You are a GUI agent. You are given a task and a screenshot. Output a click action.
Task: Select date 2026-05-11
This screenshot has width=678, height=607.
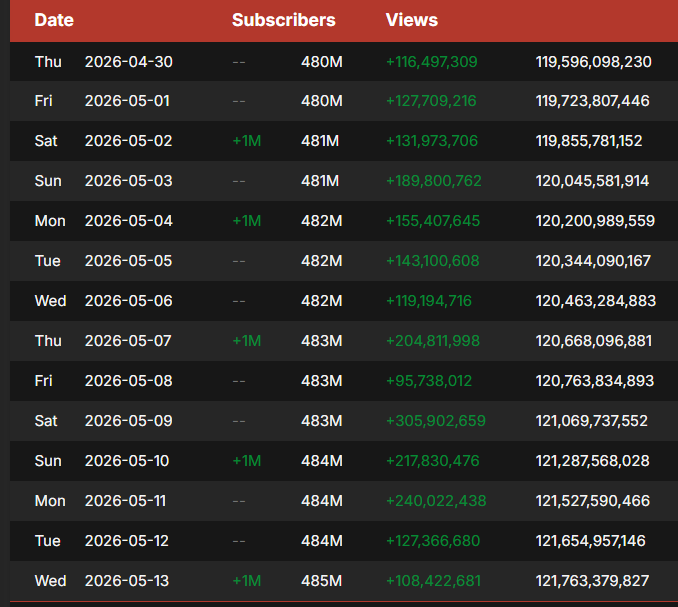pyautogui.click(x=125, y=501)
